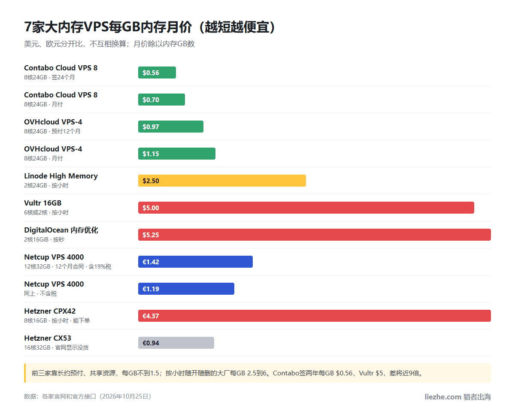Click the yellow $2.50 bar
Screen dimensions: 515x420
[222, 181]
